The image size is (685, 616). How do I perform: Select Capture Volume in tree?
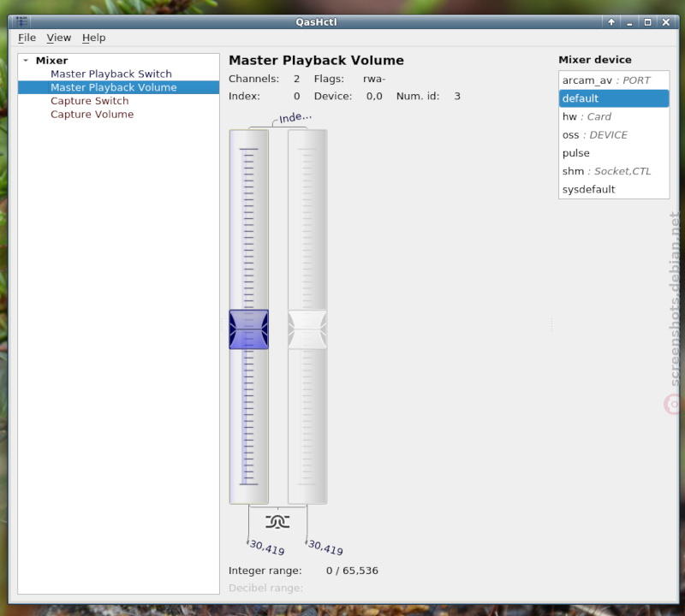92,115
